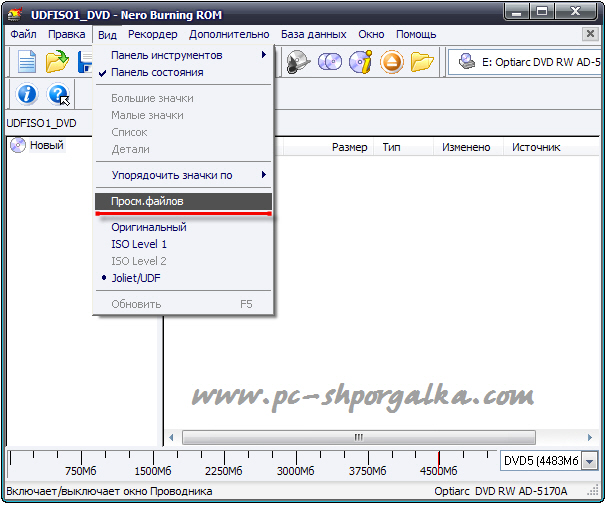Click the yellow file browser folder icon

[x=422, y=62]
